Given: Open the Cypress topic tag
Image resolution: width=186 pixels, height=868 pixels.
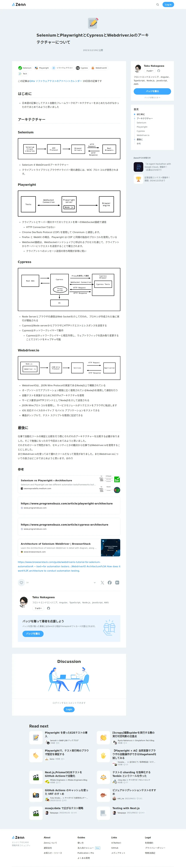Looking at the screenshot, I should pyautogui.click(x=82, y=68).
